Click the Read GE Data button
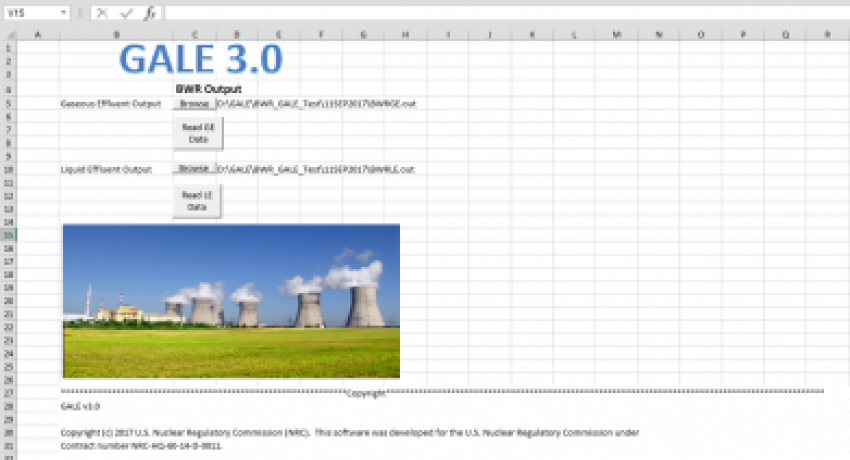This screenshot has height=460, width=850. (x=198, y=133)
